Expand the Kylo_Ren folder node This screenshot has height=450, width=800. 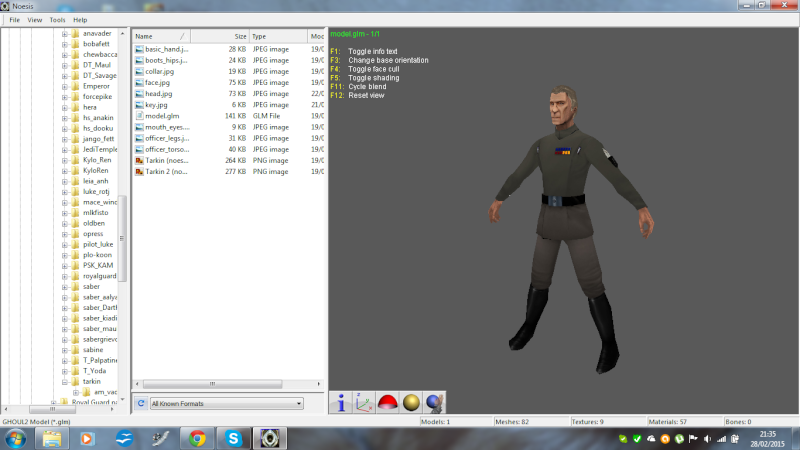click(x=65, y=160)
